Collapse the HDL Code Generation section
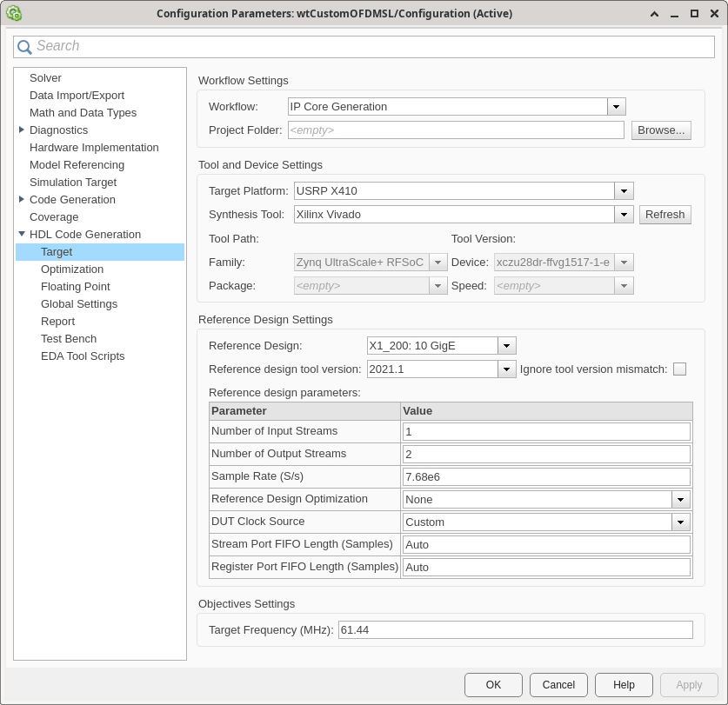Viewport: 728px width, 705px height. pyautogui.click(x=22, y=234)
